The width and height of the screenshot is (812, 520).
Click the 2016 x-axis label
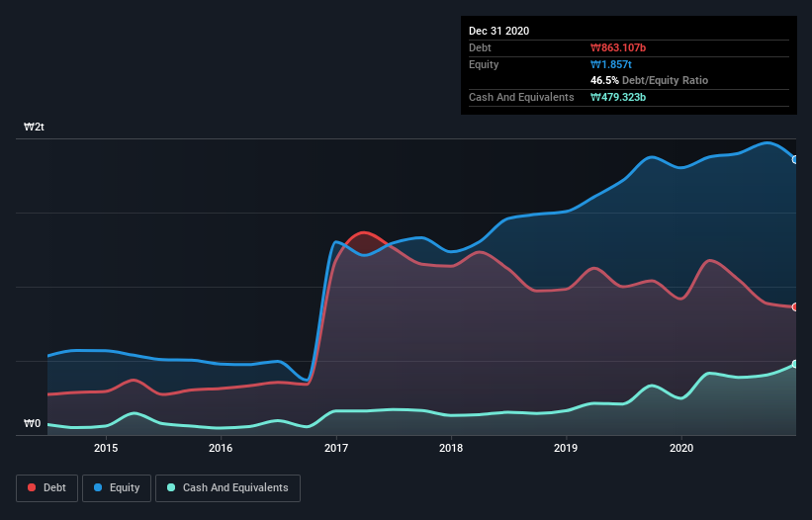pyautogui.click(x=221, y=448)
